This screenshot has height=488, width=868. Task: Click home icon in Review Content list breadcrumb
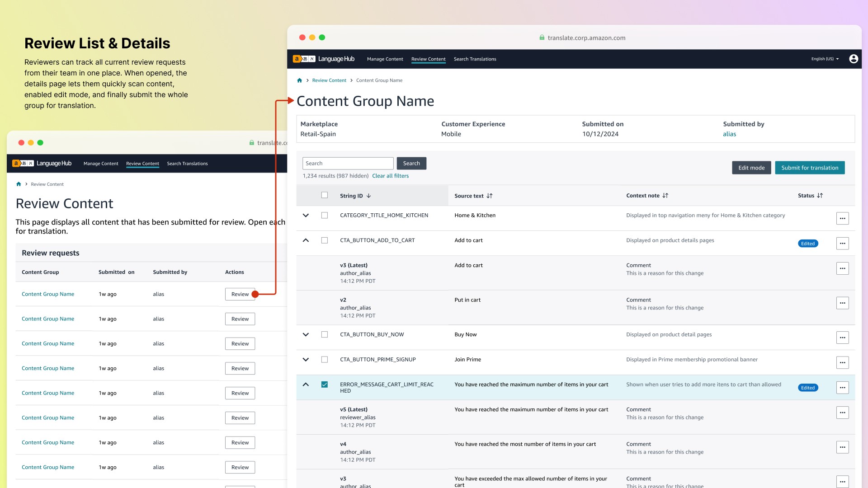point(19,184)
